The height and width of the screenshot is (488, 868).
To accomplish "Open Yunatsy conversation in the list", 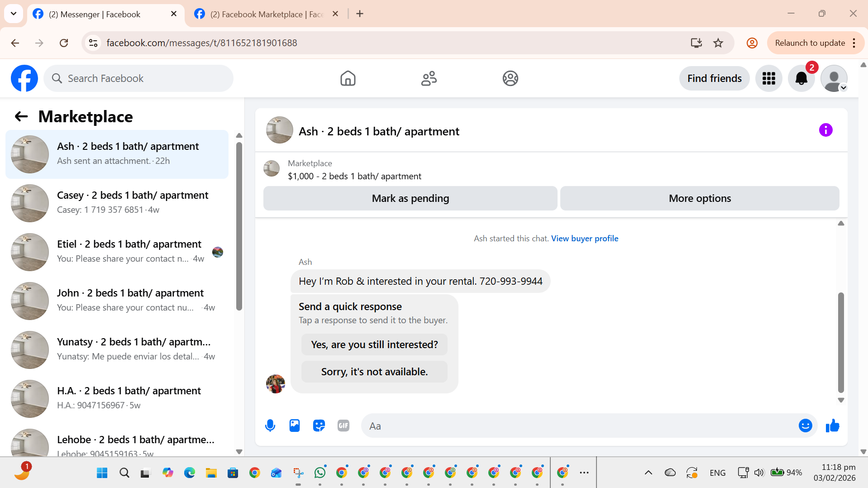I will pyautogui.click(x=117, y=349).
